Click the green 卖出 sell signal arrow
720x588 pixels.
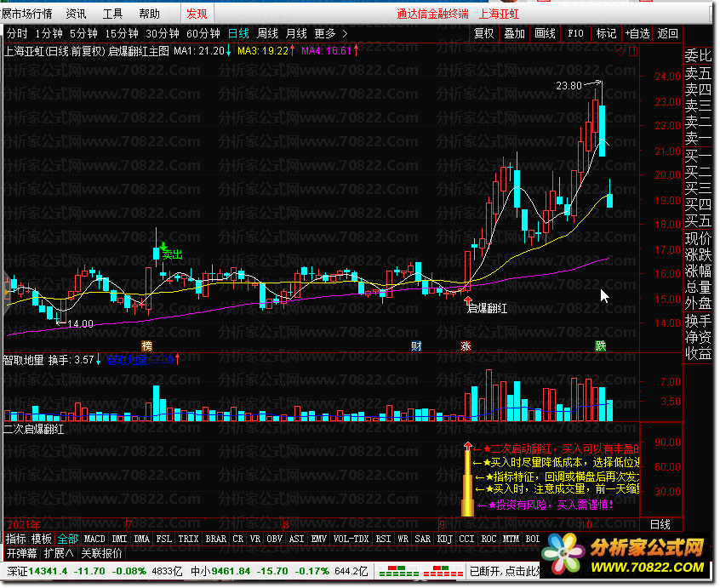163,247
